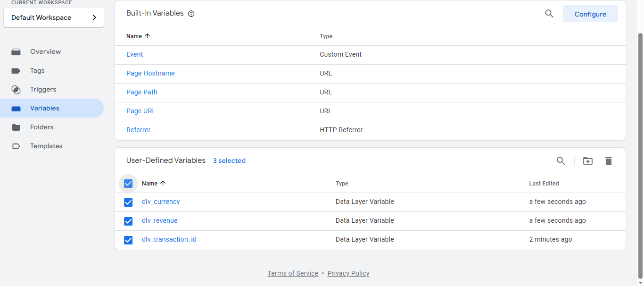Image resolution: width=644 pixels, height=286 pixels.
Task: Click the Triggers icon in sidebar
Action: pyautogui.click(x=16, y=90)
